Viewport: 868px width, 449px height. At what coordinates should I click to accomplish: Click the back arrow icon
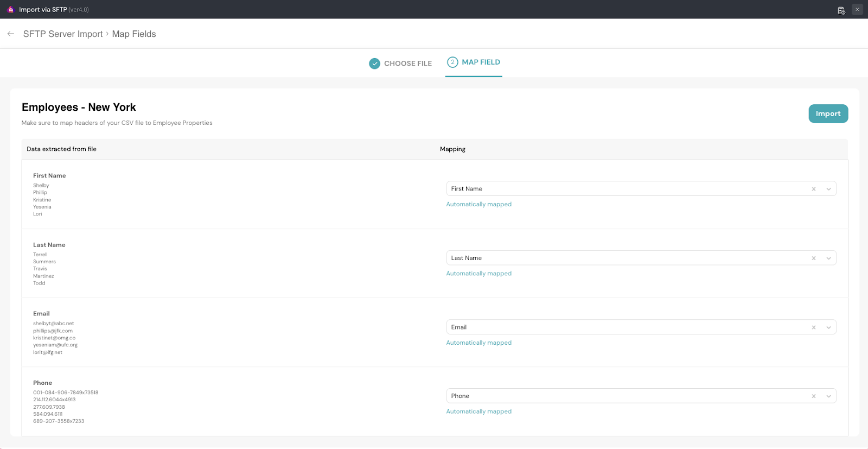click(11, 34)
